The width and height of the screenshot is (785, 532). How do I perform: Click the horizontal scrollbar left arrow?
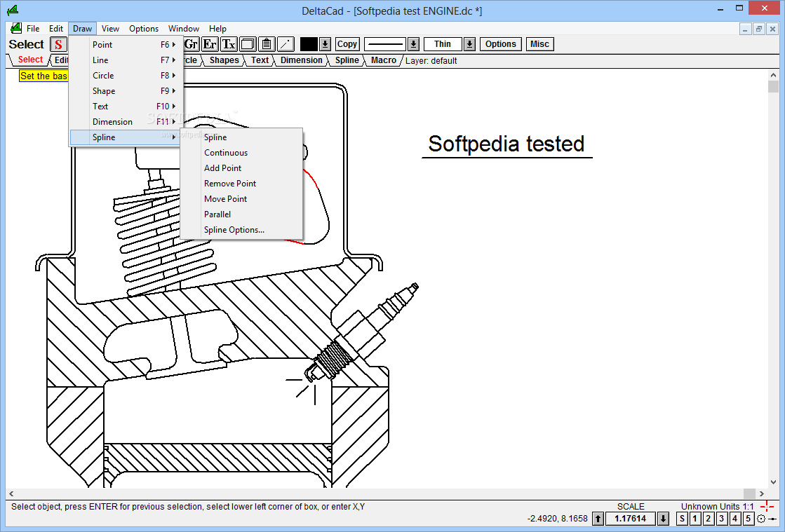[x=11, y=493]
